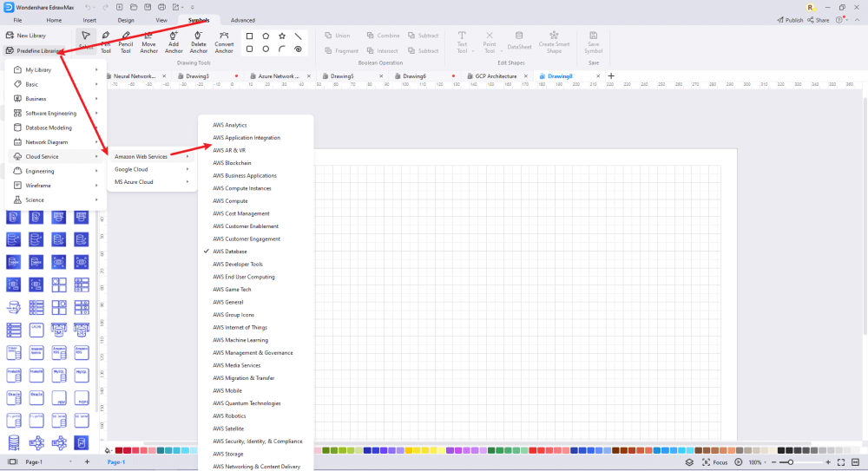Click the fill bucket icon beside palette
This screenshot has width=868, height=471.
[x=108, y=450]
